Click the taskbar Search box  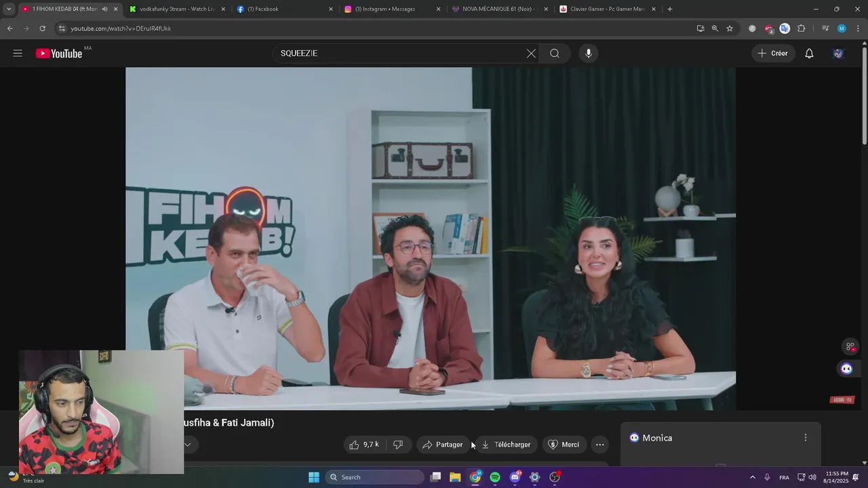click(375, 477)
